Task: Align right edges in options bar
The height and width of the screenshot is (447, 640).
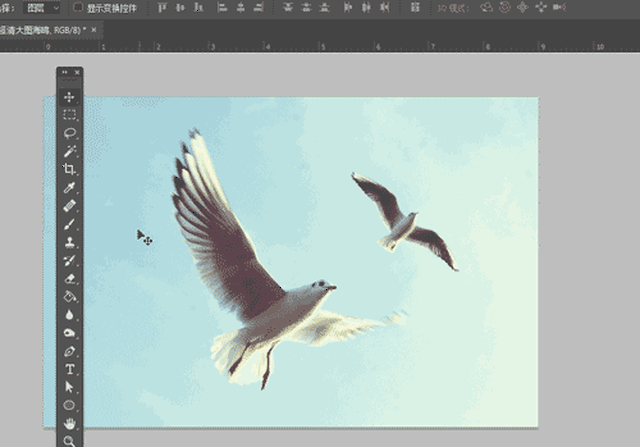Action: (258, 7)
